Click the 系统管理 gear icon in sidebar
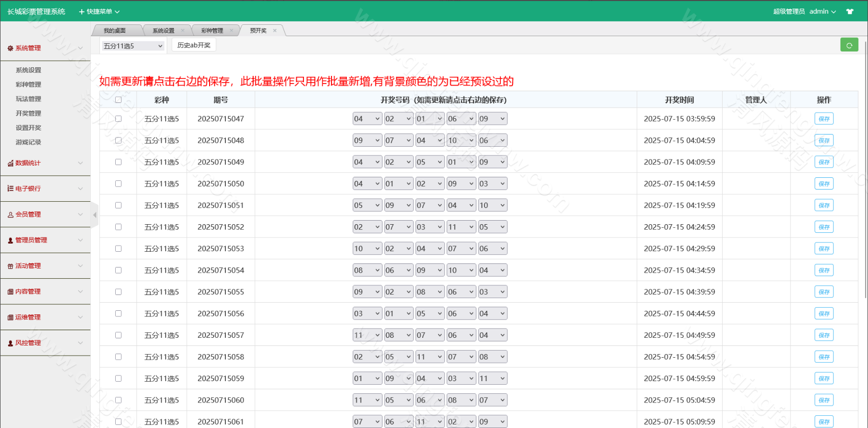Screen dimensions: 868x428 pyautogui.click(x=10, y=48)
